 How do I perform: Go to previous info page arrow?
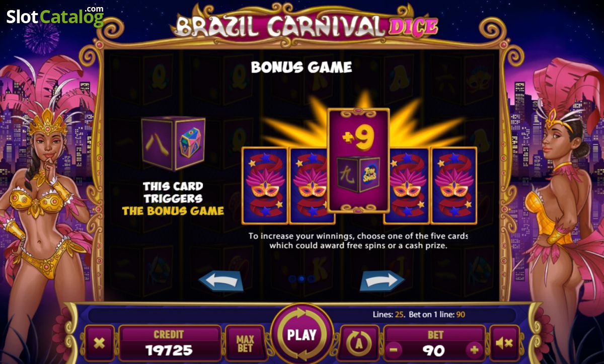click(x=221, y=281)
